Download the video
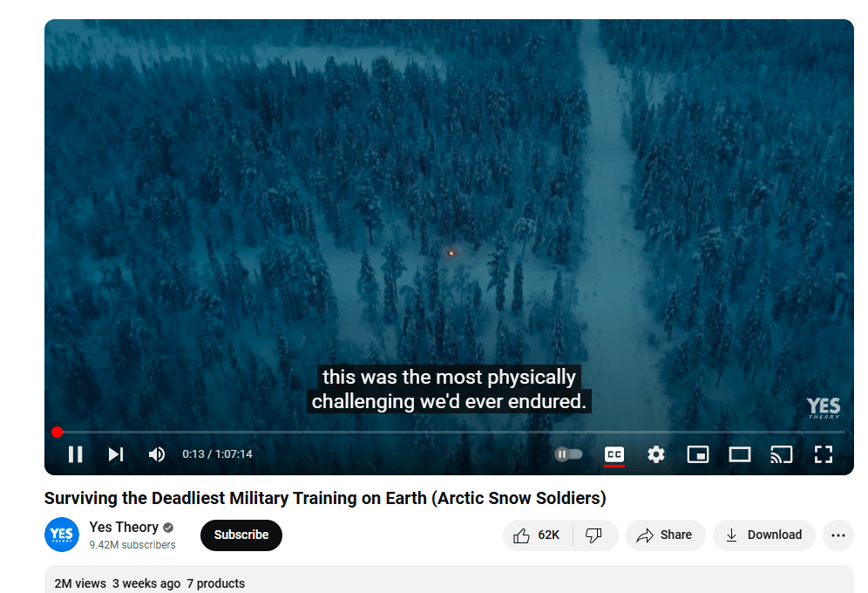 click(x=764, y=535)
